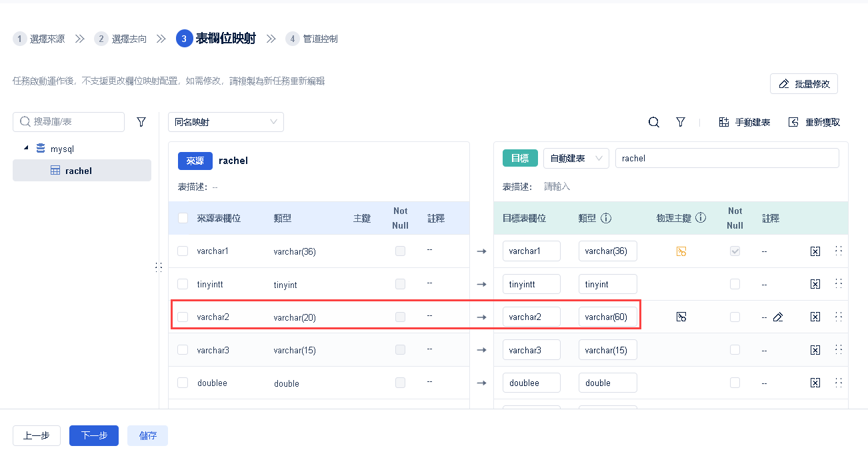
Task: Jump to step 4 管道控制
Action: point(312,39)
